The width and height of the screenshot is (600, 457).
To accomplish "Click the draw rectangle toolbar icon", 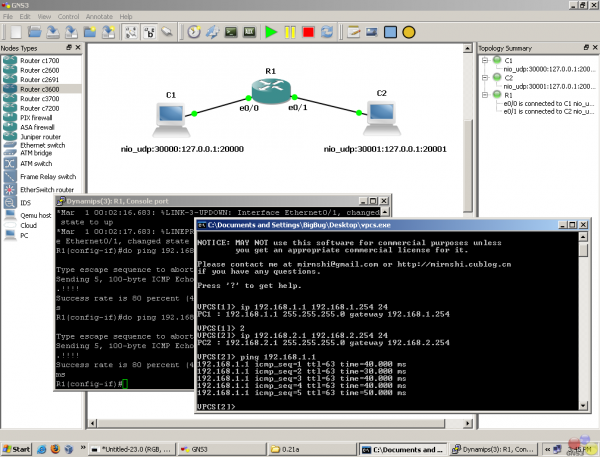I will coord(391,32).
